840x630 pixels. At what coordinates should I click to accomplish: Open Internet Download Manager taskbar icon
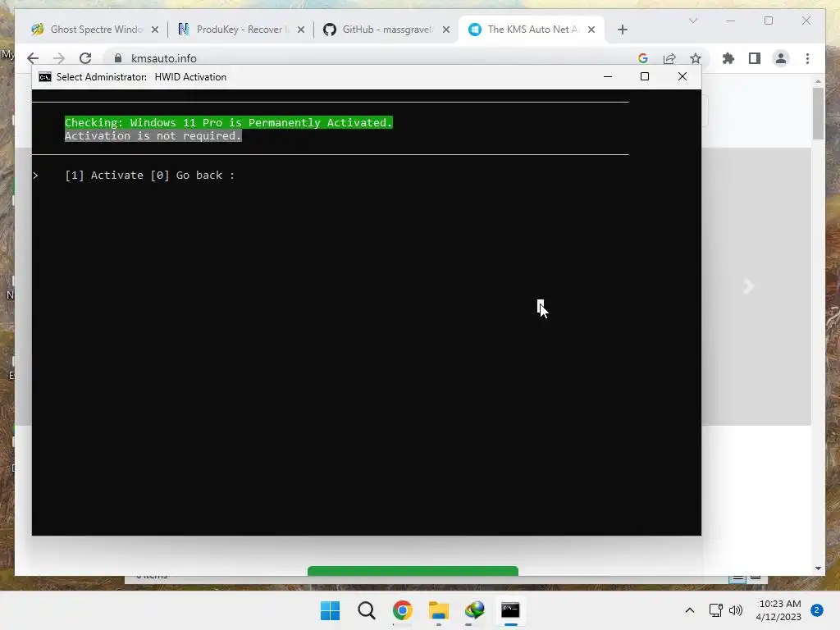(474, 610)
